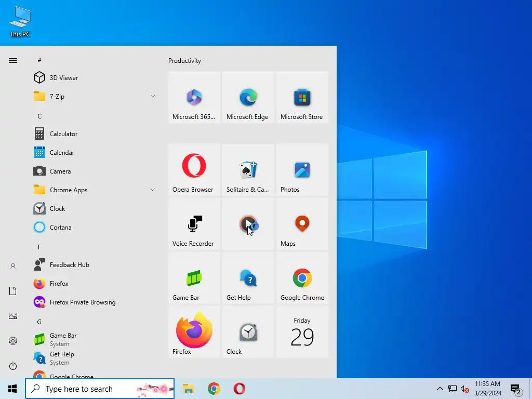The height and width of the screenshot is (399, 532).
Task: Open the user account icon
Action: point(13,266)
